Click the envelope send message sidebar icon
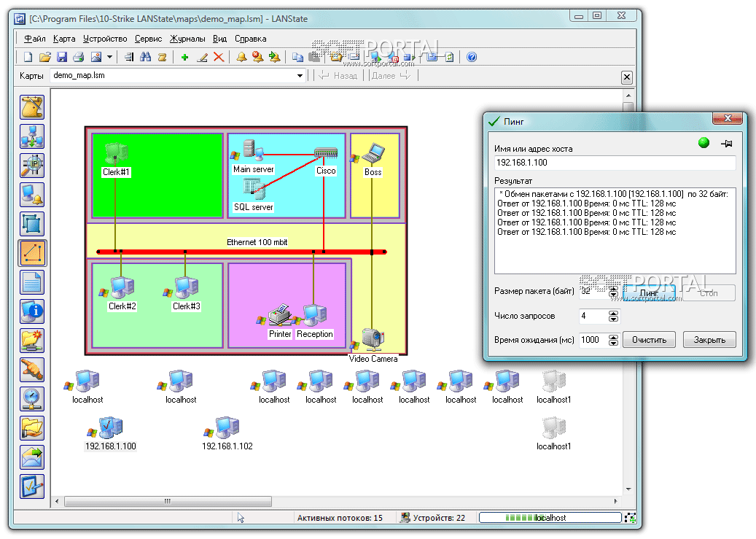The image size is (756, 539). pyautogui.click(x=32, y=457)
